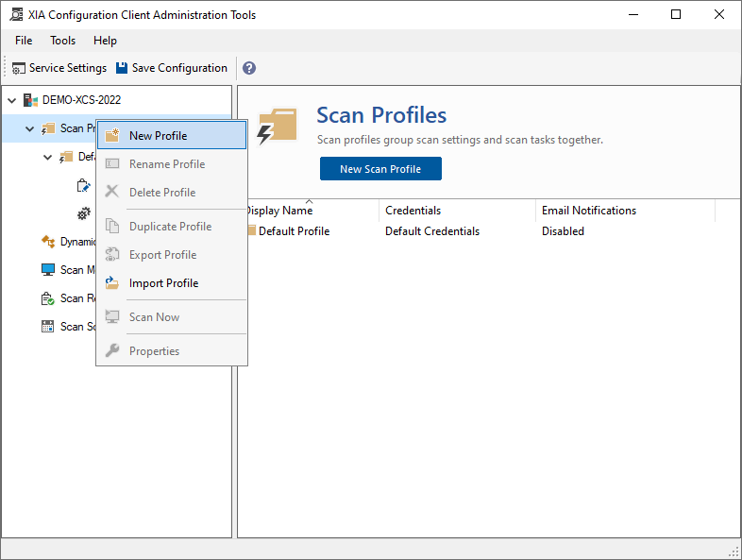Viewport: 742px width, 560px height.
Task: Collapse the Default Profile tree node
Action: (x=48, y=157)
